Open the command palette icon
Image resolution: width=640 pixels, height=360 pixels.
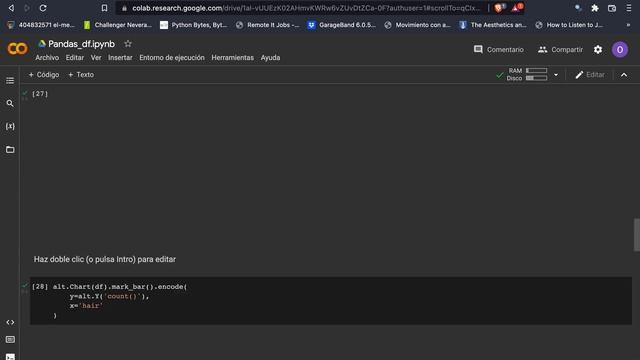(x=10, y=340)
